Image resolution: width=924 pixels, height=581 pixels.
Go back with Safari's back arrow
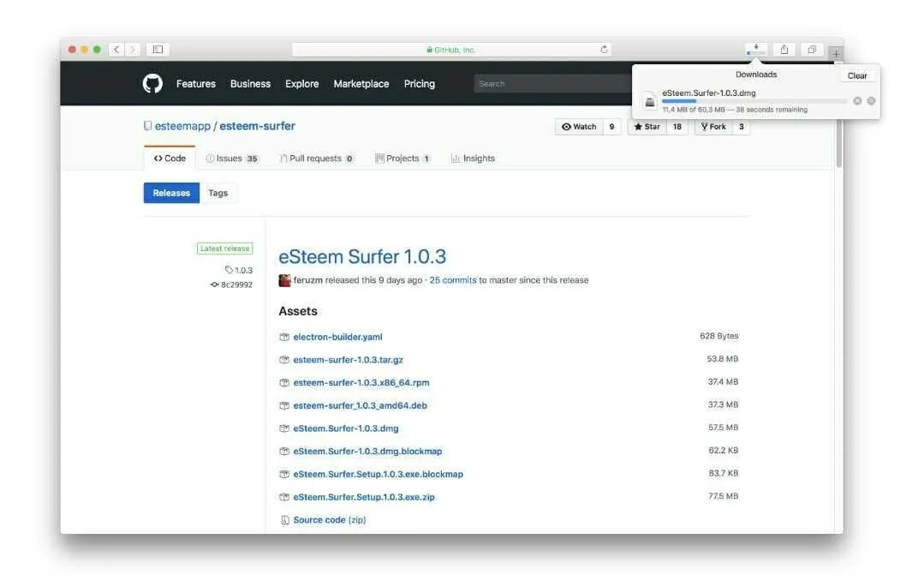click(x=116, y=50)
